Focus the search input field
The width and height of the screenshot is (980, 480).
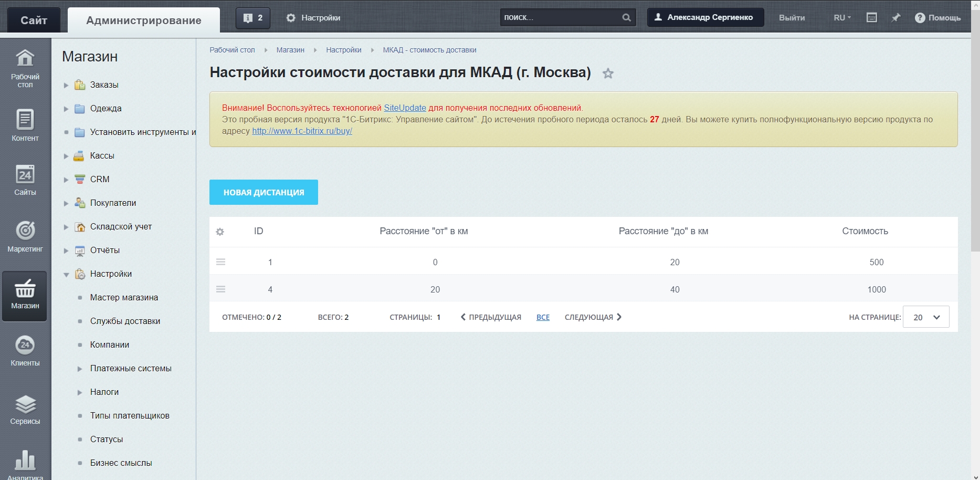[560, 17]
